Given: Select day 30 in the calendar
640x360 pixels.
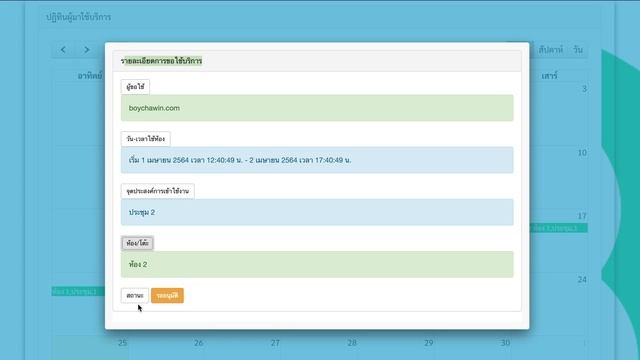Looking at the screenshot, I should [x=505, y=343].
